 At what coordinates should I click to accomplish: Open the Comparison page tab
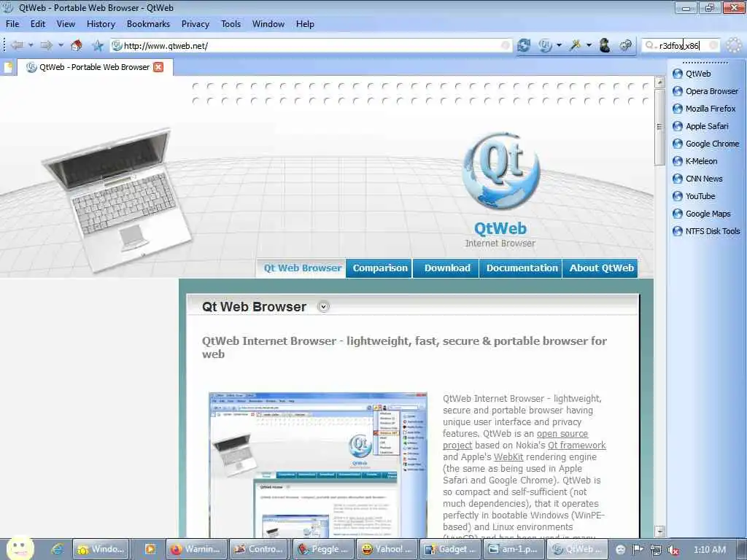(379, 268)
